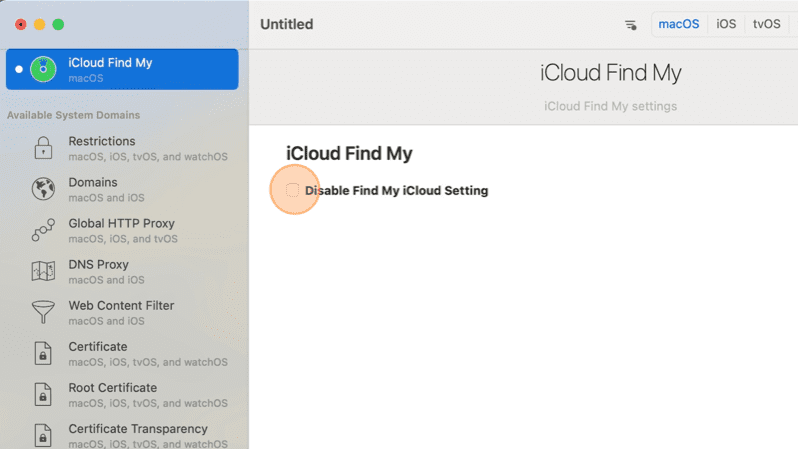Click the Available System Domains header
798x449 pixels.
point(73,115)
